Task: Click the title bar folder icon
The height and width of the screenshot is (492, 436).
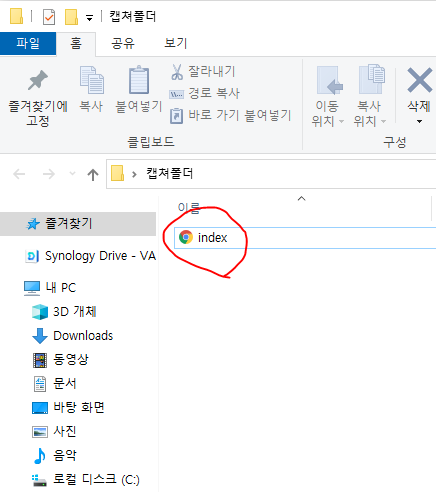Action: [16, 17]
